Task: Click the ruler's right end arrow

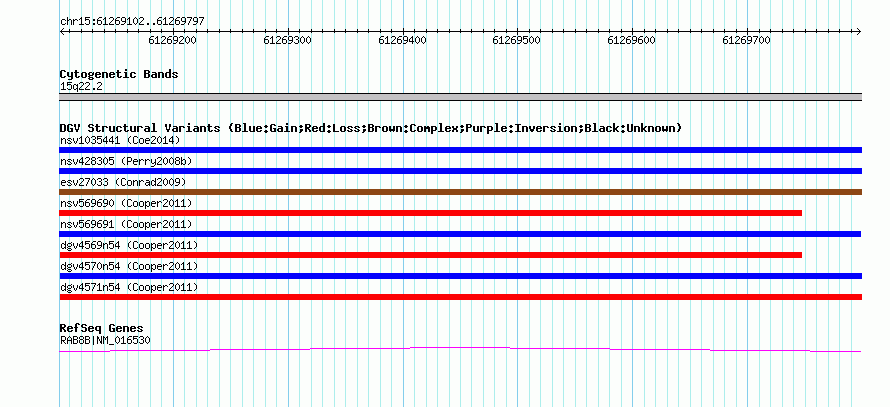Action: pyautogui.click(x=858, y=32)
